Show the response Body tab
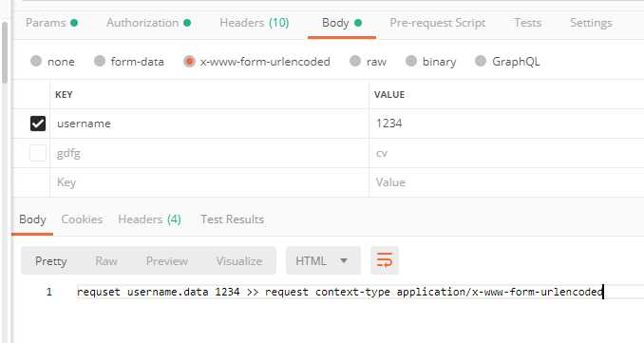644x343 pixels. [x=32, y=219]
